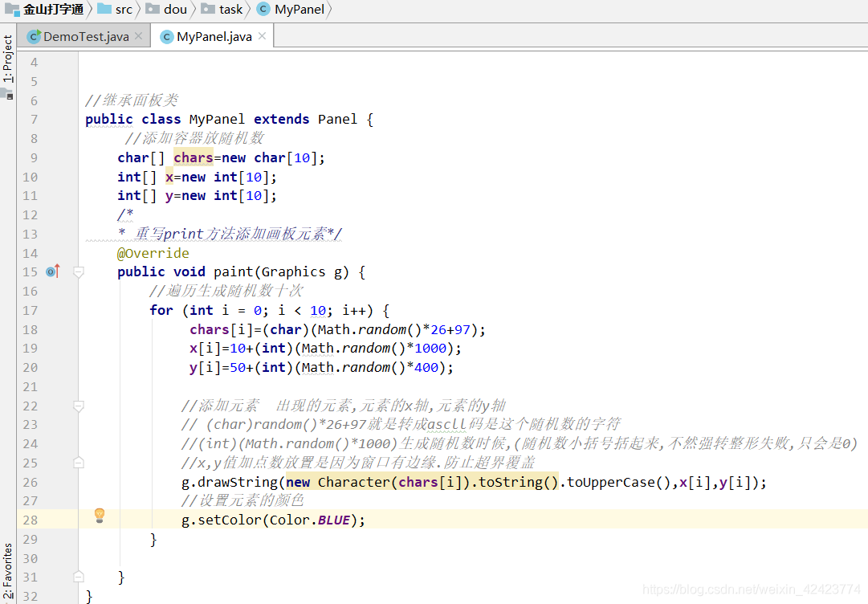Open the Project tool window
This screenshot has width=868, height=604.
[x=7, y=59]
